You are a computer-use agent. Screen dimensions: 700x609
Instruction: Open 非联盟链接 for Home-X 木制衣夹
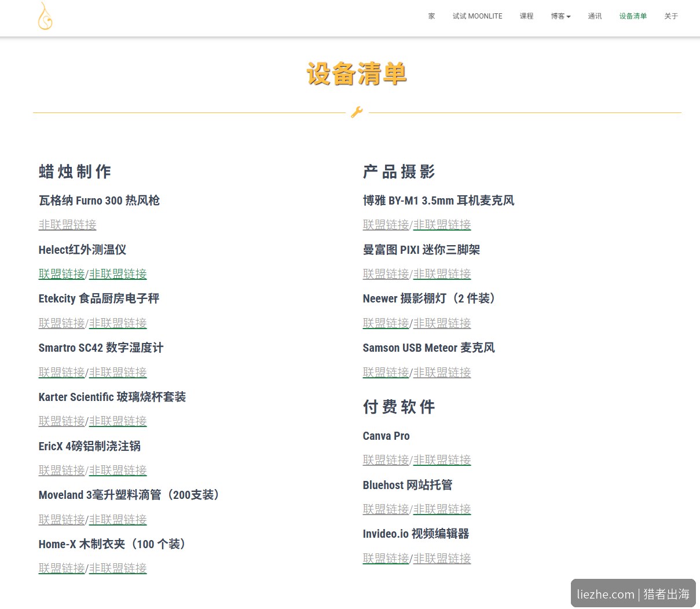pos(118,568)
